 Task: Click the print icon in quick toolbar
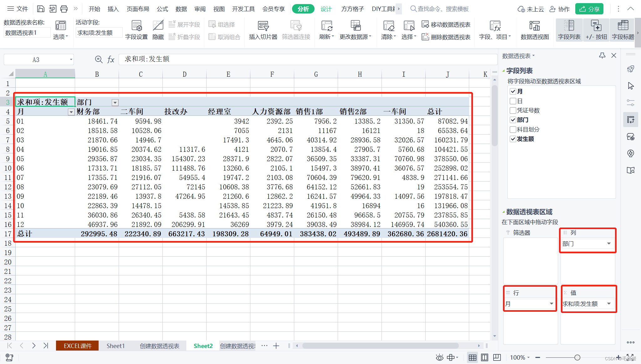tap(64, 9)
